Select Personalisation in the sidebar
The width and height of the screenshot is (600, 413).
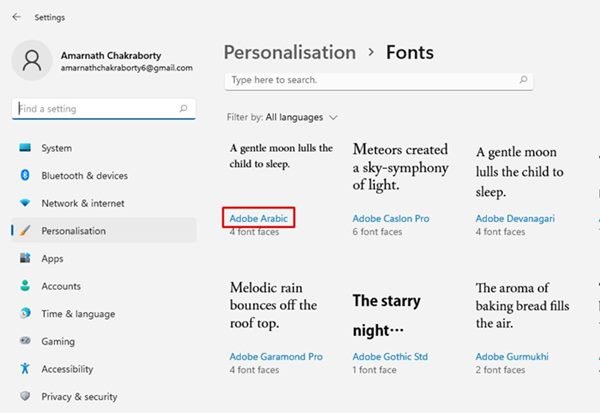(104, 230)
